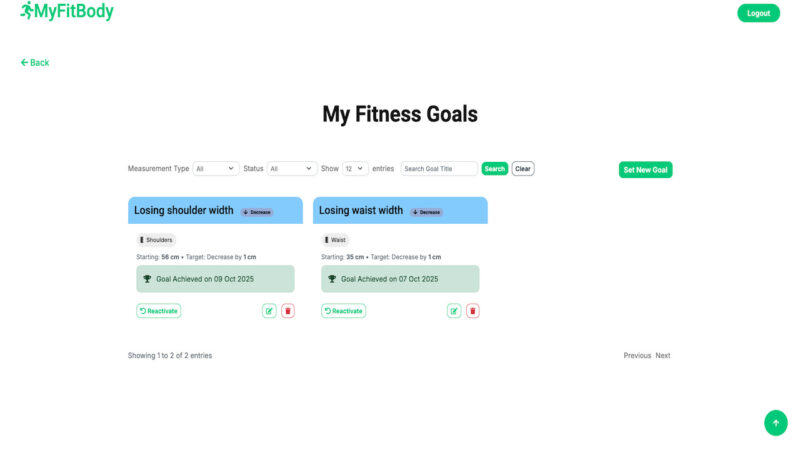
Task: Click the Set New Goal button
Action: pos(645,170)
